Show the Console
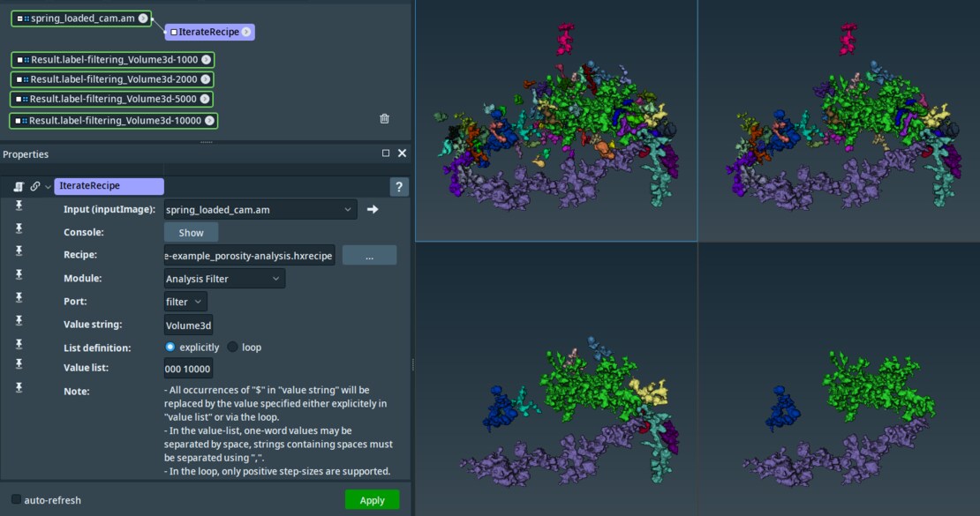 (191, 233)
